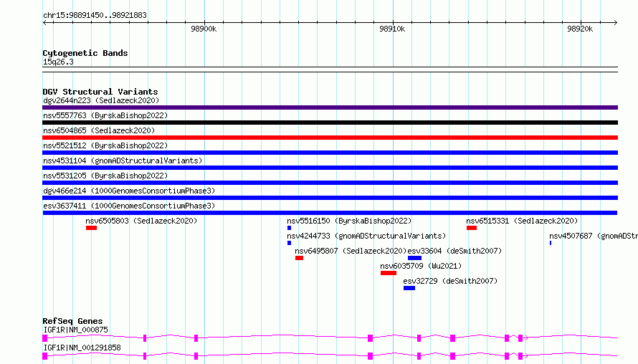Image resolution: width=638 pixels, height=364 pixels.
Task: Open the IGF1R|NM_000875 gene label
Action: 75,330
